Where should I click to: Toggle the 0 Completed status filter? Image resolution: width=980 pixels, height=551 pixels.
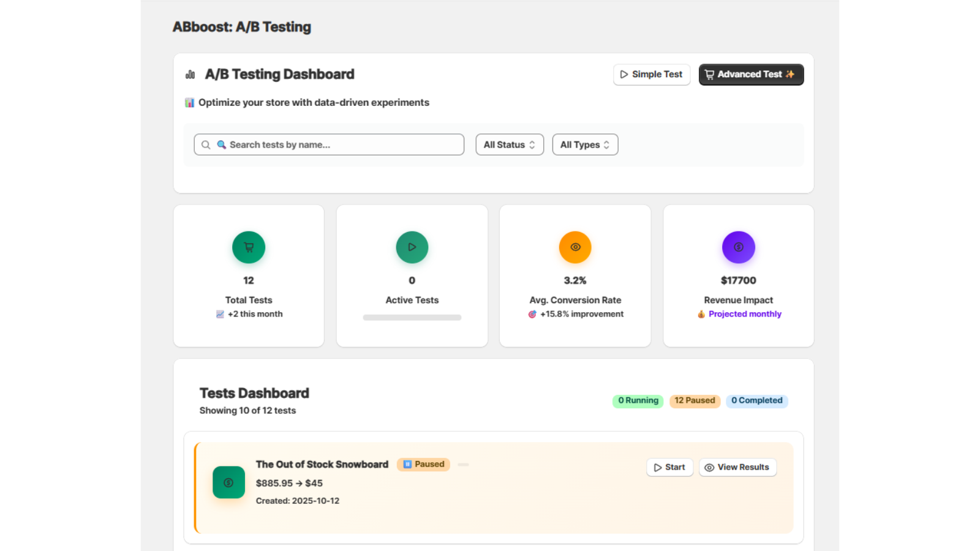point(757,401)
